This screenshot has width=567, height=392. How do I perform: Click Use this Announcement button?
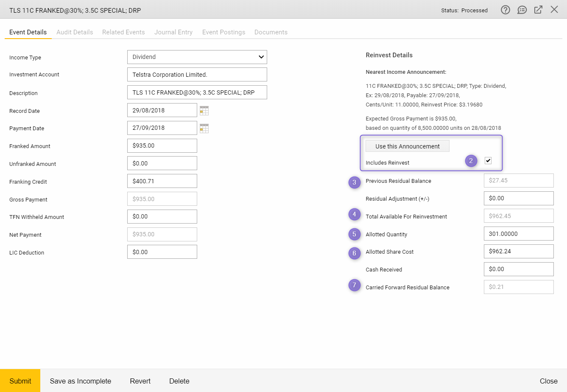408,146
